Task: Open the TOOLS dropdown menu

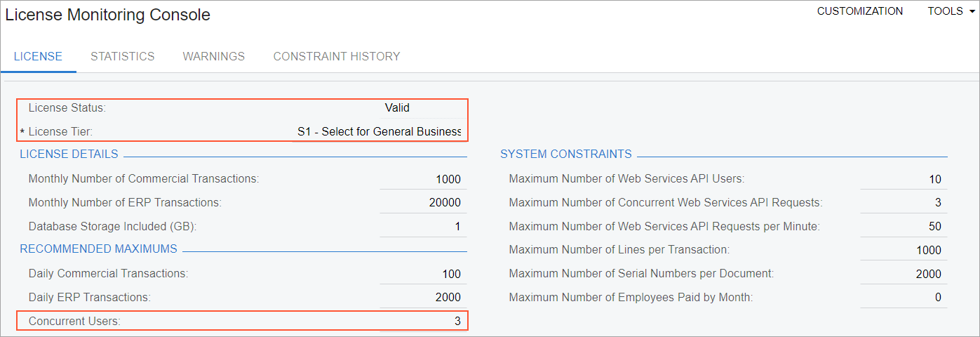Action: [951, 11]
